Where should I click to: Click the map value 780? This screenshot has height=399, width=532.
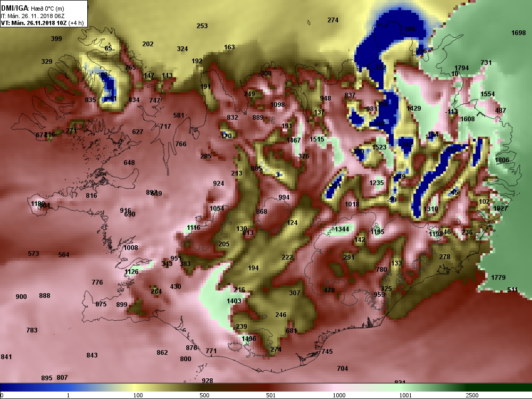(x=381, y=269)
